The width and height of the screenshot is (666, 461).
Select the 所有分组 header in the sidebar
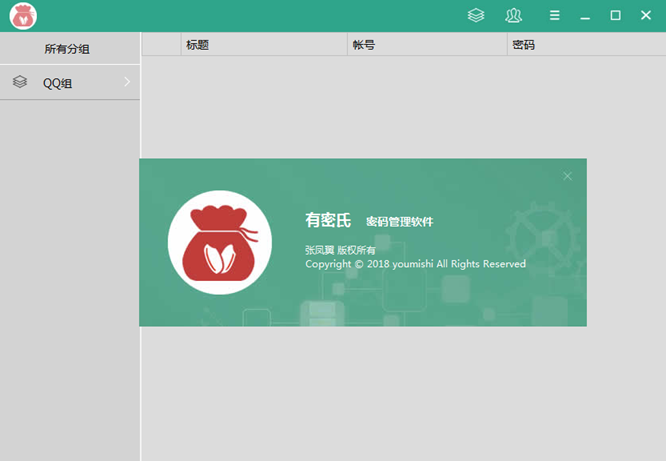click(x=67, y=49)
